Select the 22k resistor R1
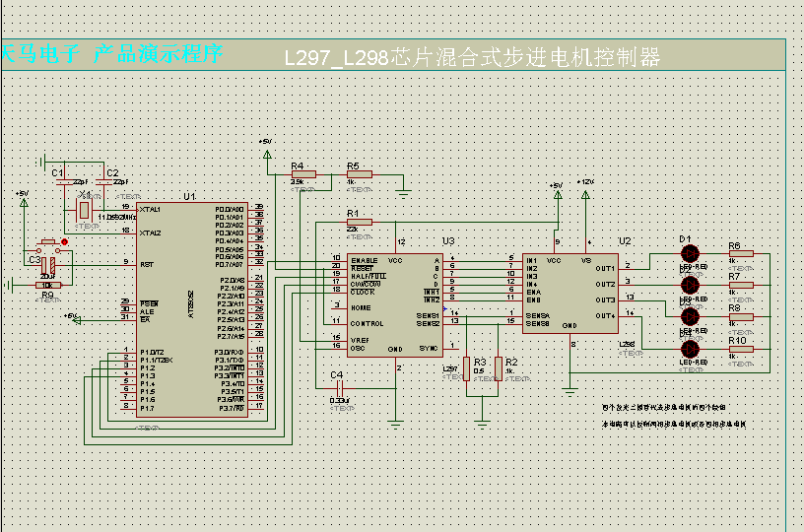This screenshot has width=804, height=532. [360, 222]
